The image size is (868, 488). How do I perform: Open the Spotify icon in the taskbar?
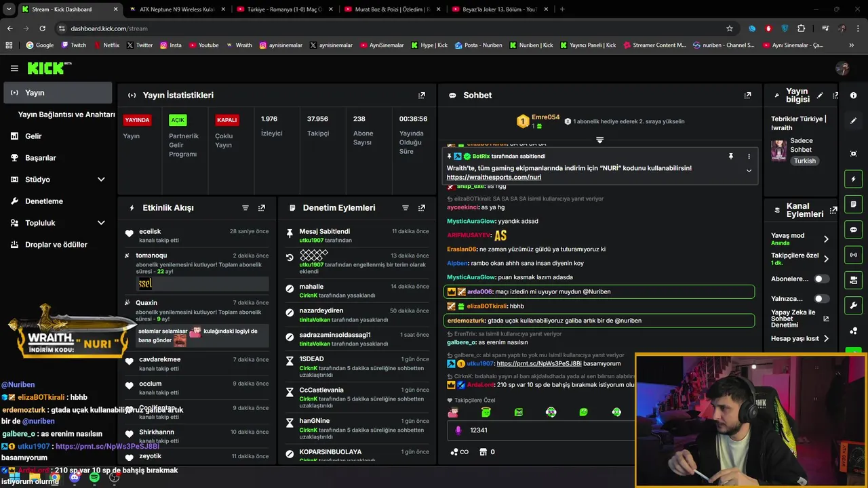tap(94, 478)
